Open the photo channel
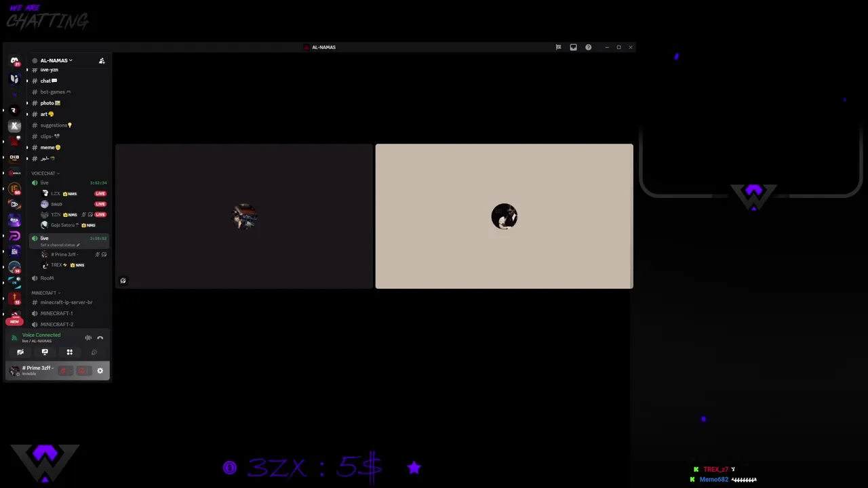Image resolution: width=868 pixels, height=488 pixels. [68, 103]
